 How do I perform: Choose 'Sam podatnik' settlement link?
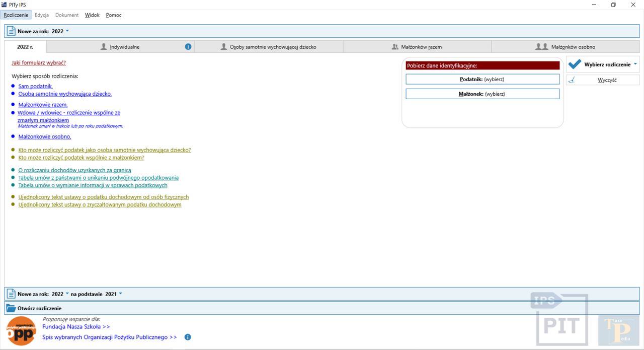pyautogui.click(x=35, y=86)
